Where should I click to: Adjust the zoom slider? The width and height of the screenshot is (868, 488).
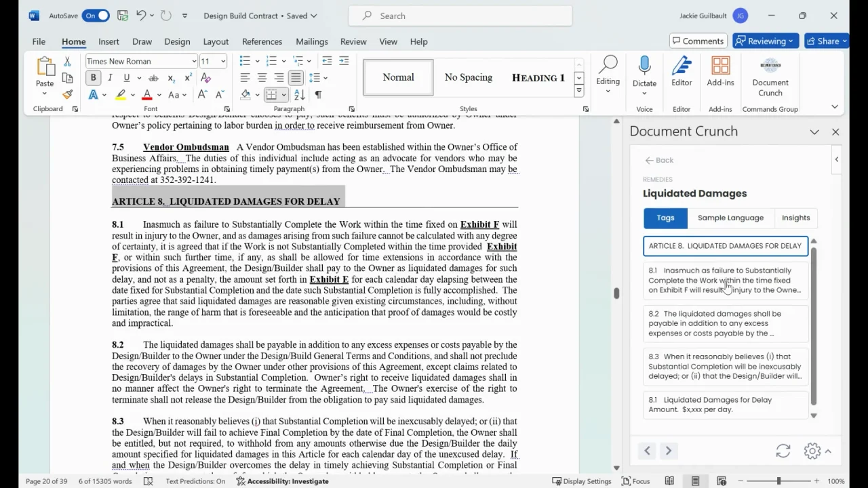pos(778,481)
